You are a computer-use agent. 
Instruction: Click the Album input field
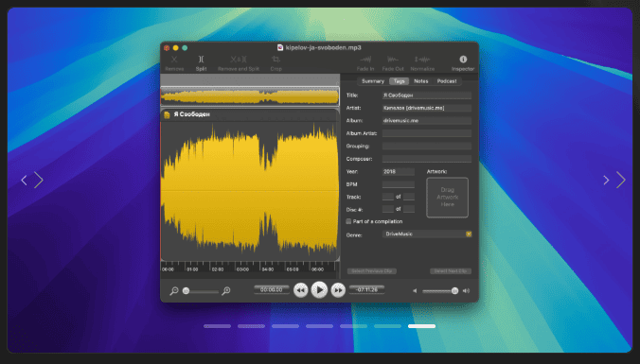pos(427,121)
